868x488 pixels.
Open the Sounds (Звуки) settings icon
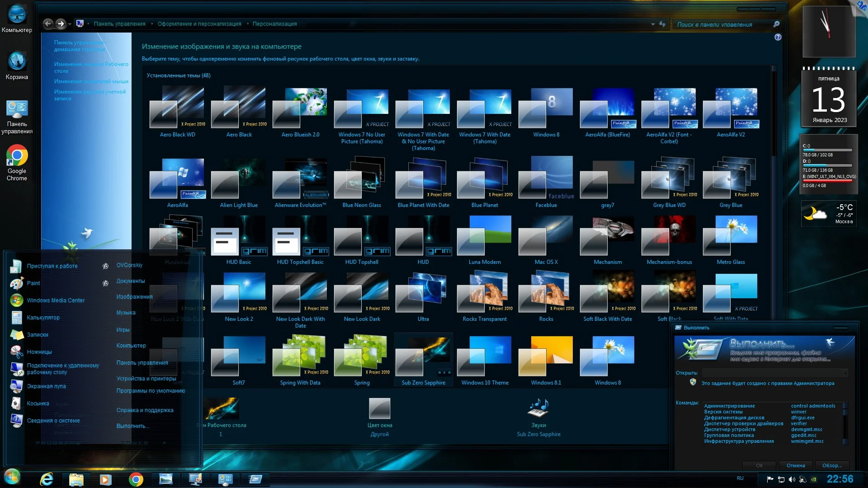[538, 408]
